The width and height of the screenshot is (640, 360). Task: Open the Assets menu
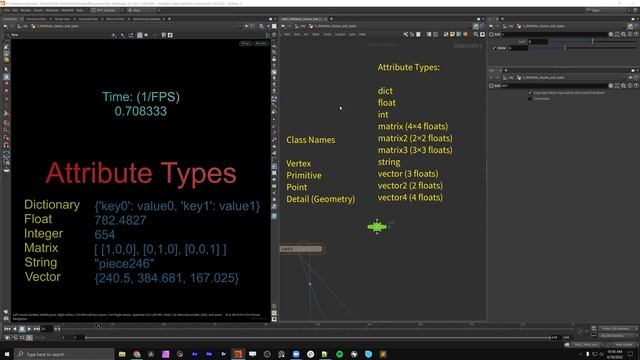(x=38, y=10)
